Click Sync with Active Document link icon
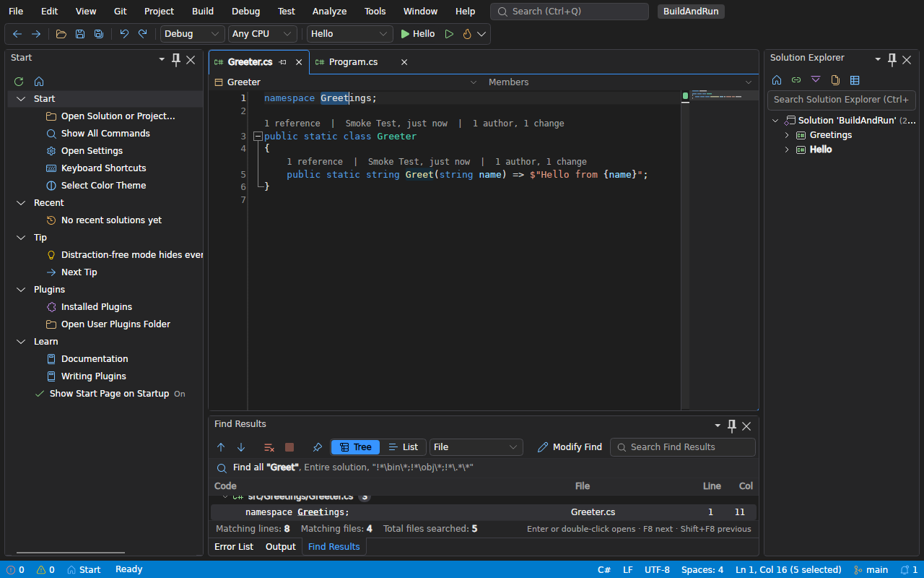Viewport: 924px width, 578px height. tap(796, 80)
